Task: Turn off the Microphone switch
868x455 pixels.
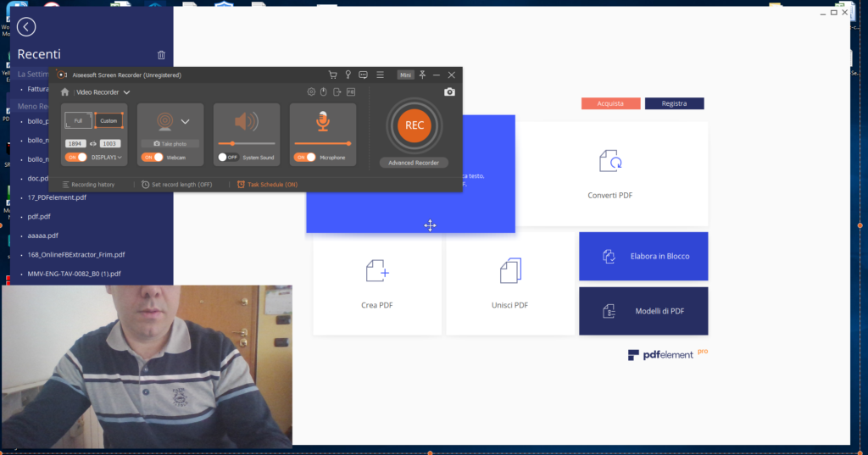Action: point(304,158)
